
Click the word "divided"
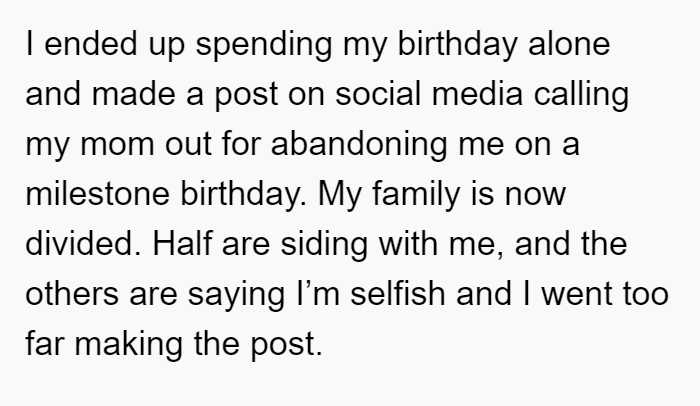point(83,244)
